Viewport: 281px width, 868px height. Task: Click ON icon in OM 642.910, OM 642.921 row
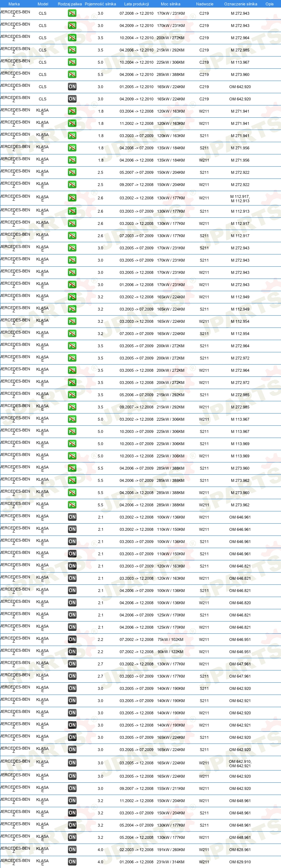tap(72, 763)
